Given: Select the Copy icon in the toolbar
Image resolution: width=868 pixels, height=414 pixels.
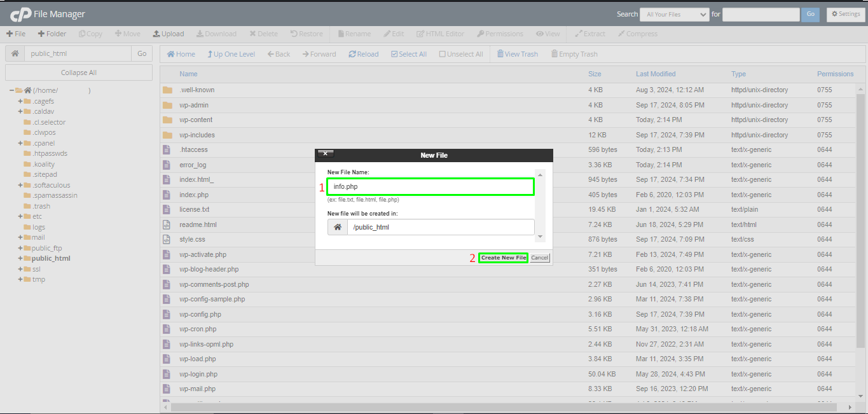Looking at the screenshot, I should click(x=90, y=34).
